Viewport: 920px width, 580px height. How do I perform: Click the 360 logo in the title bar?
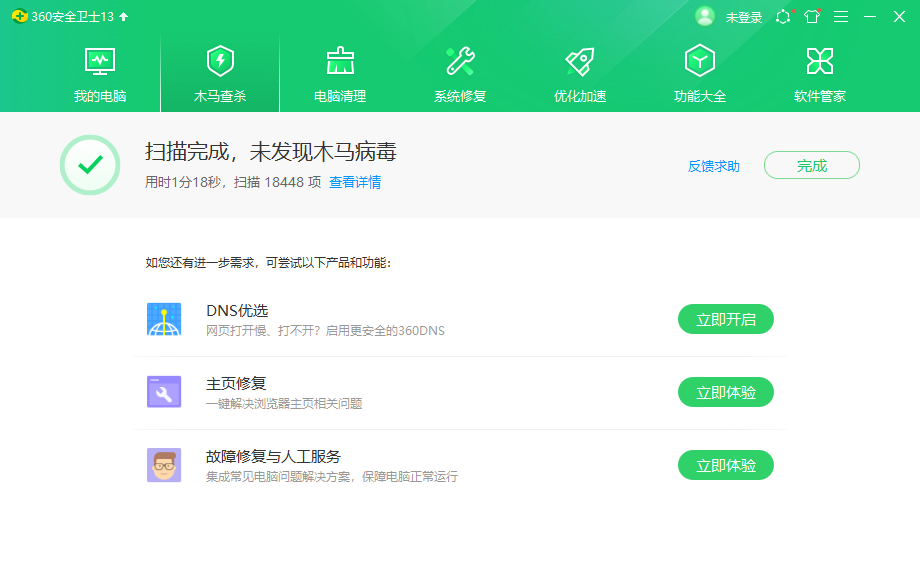pyautogui.click(x=20, y=16)
